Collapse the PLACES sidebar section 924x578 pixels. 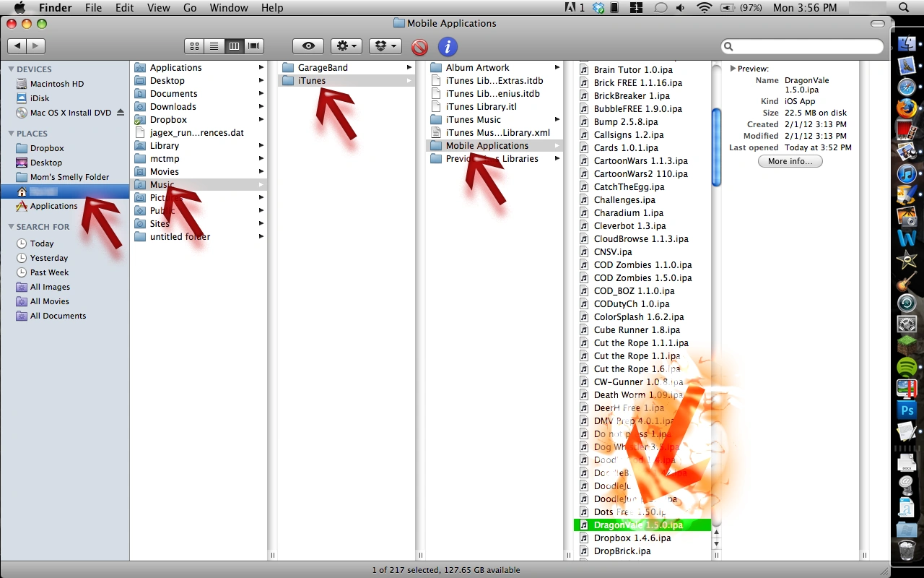[11, 134]
